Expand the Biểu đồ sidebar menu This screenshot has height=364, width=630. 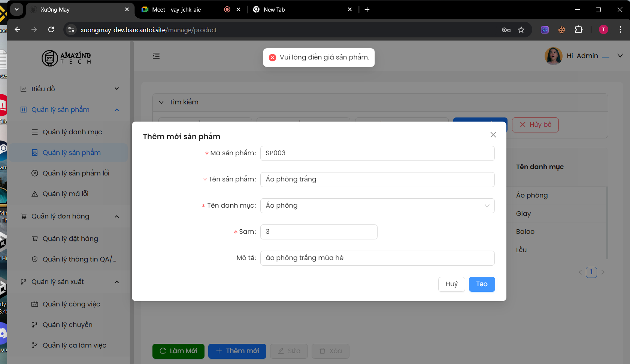116,89
